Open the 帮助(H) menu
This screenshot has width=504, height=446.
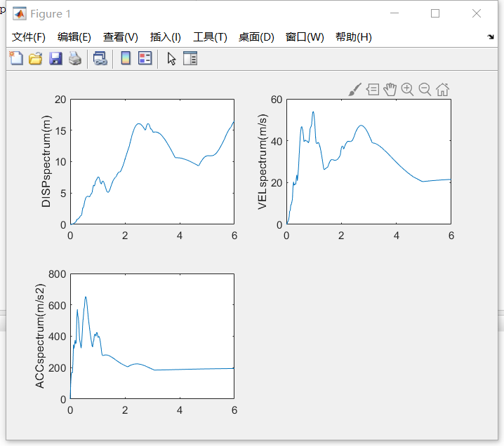pyautogui.click(x=354, y=37)
